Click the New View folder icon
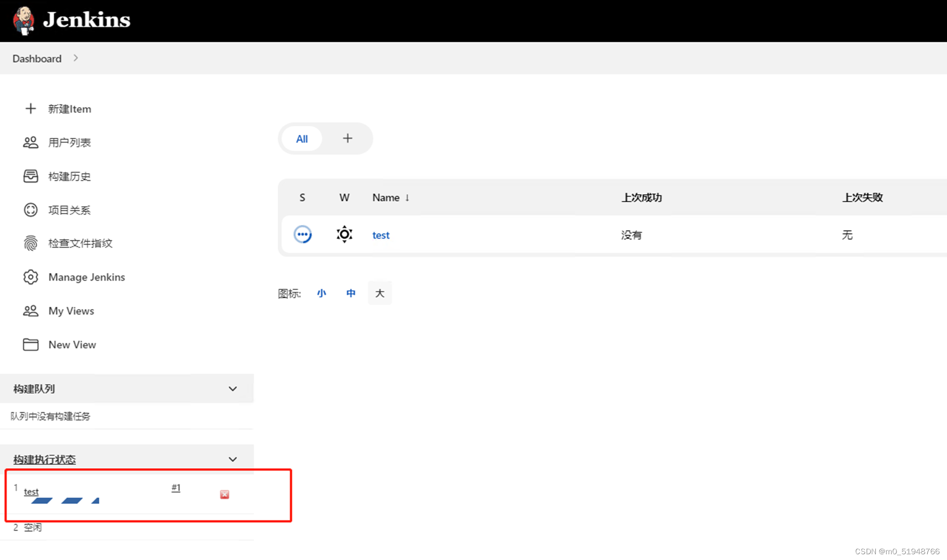Image resolution: width=947 pixels, height=560 pixels. [31, 344]
